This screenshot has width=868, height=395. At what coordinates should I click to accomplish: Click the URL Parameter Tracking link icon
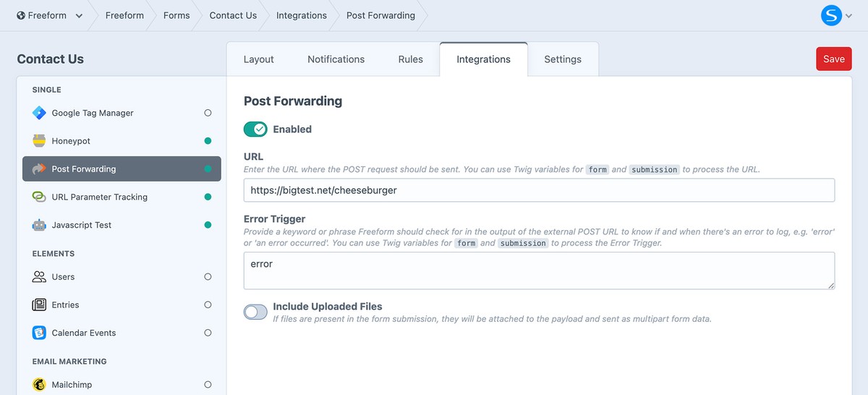[39, 197]
